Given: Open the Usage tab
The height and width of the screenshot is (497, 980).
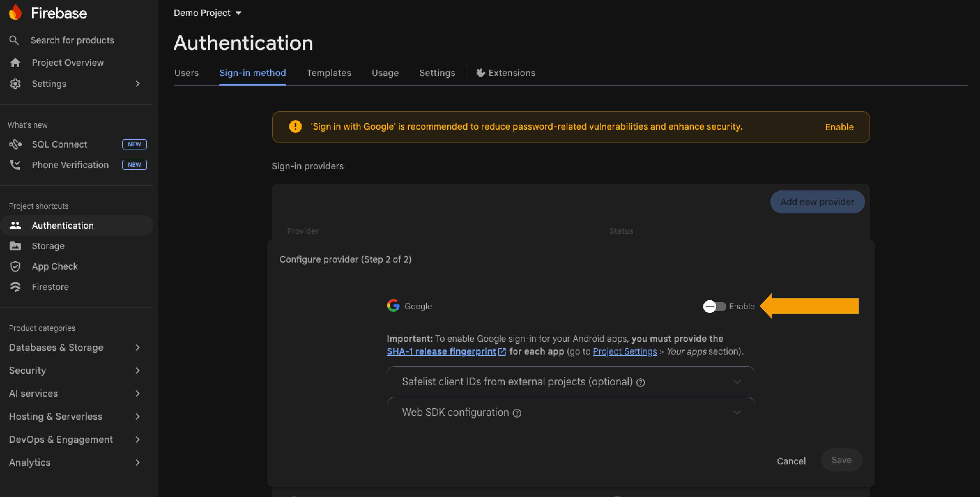Looking at the screenshot, I should pyautogui.click(x=385, y=73).
